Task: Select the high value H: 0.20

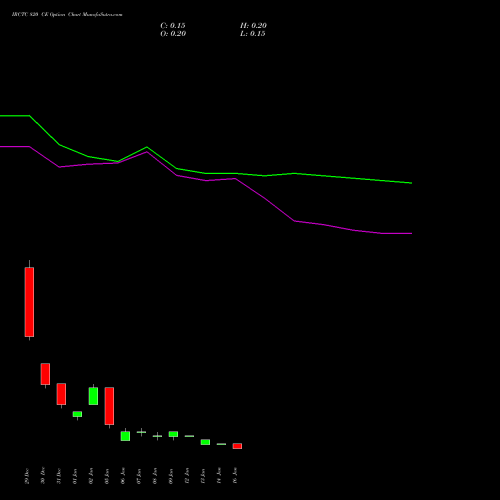Action: [x=253, y=26]
